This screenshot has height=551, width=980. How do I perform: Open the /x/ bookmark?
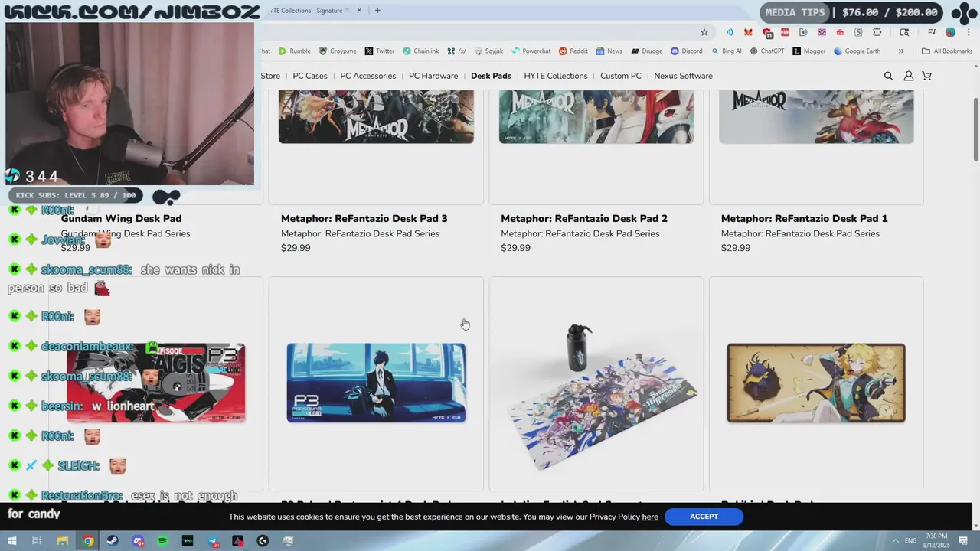[x=457, y=51]
